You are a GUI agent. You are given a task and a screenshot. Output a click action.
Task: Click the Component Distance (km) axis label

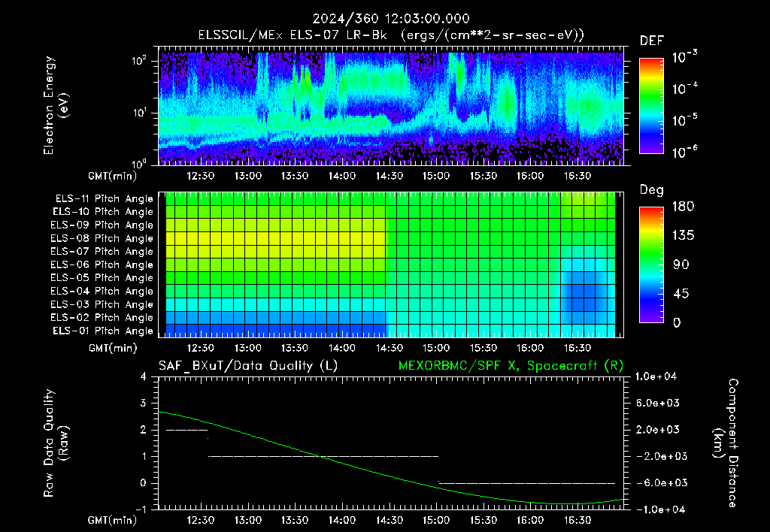click(x=726, y=443)
